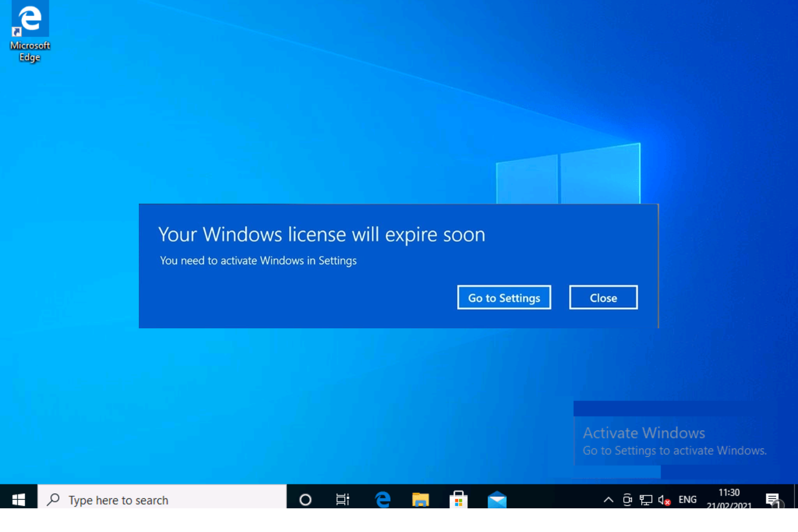
Task: Click the search magnifier icon in taskbar
Action: (x=53, y=499)
